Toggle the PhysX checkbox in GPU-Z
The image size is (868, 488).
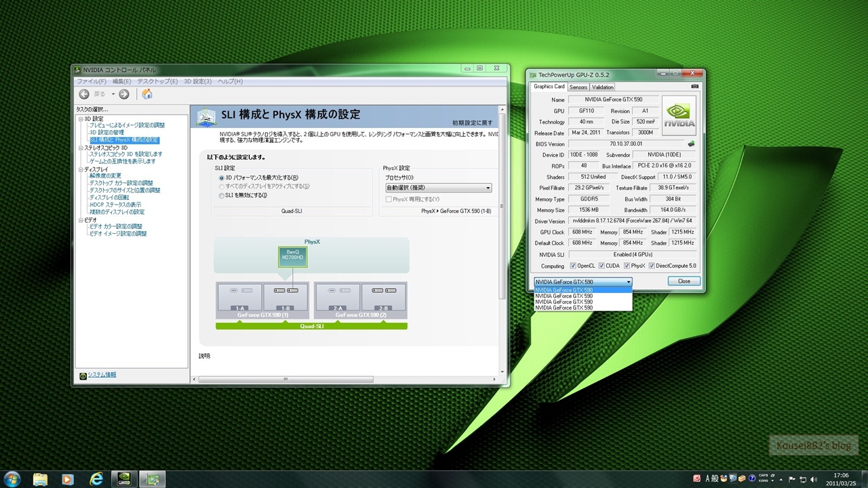coord(627,266)
